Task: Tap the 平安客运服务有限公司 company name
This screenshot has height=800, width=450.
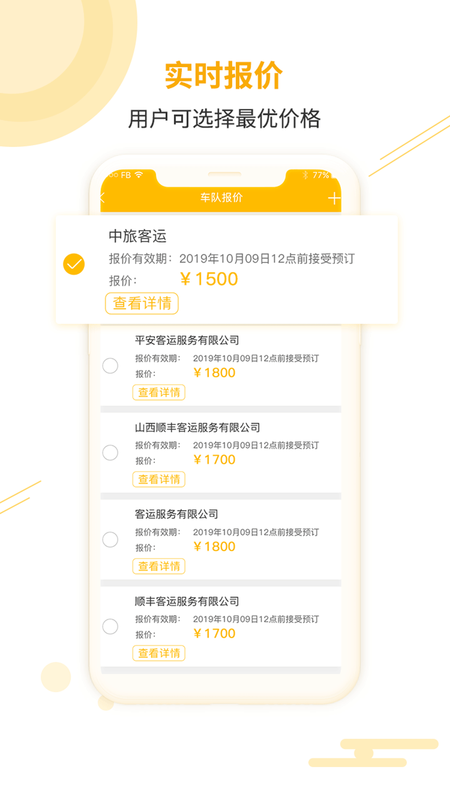Action: (x=187, y=340)
